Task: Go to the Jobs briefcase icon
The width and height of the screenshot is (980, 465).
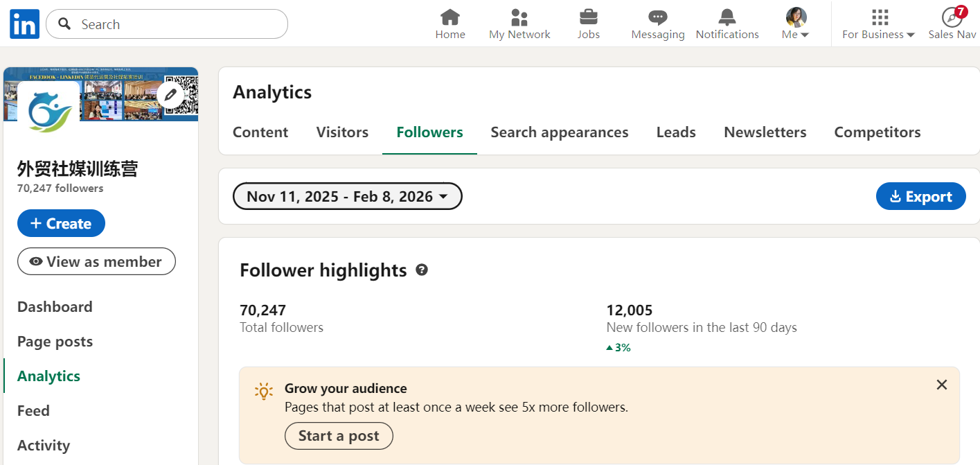Action: point(589,17)
